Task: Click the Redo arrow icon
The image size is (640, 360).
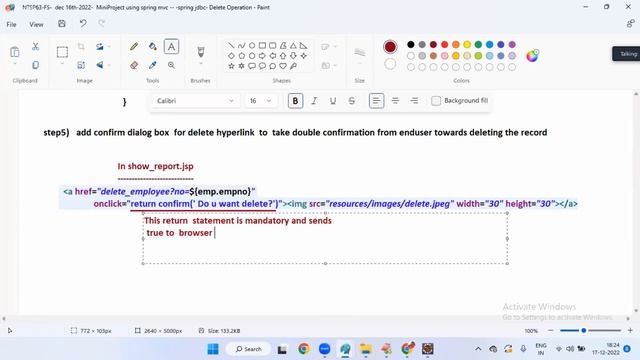Action: 102,24
